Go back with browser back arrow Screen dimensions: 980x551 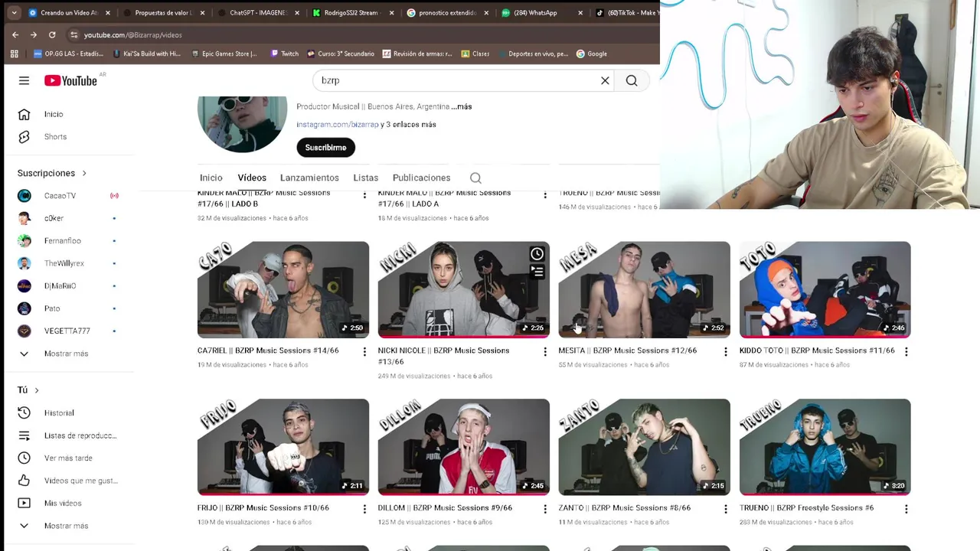(15, 34)
